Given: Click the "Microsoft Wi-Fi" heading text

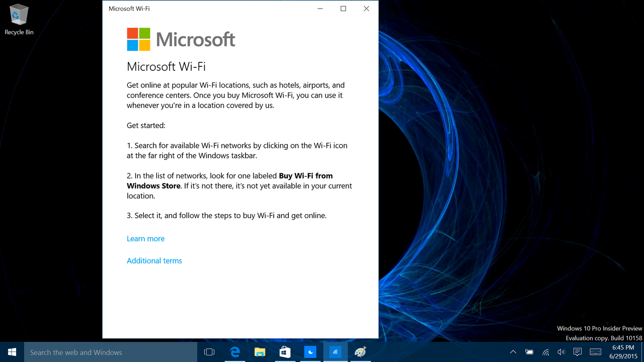Looking at the screenshot, I should (x=166, y=66).
